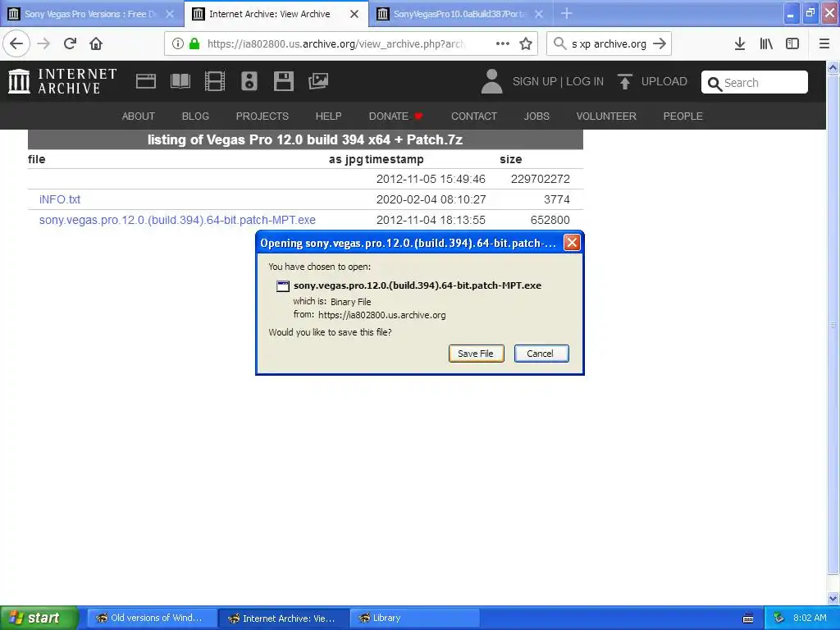Switch to Sony Vegas Pro Versions tab
This screenshot has width=840, height=630.
click(x=90, y=14)
